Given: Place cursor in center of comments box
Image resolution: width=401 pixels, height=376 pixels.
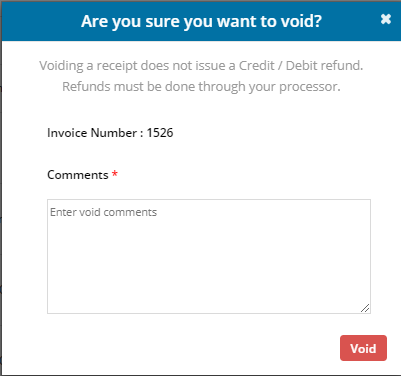Looking at the screenshot, I should (209, 256).
